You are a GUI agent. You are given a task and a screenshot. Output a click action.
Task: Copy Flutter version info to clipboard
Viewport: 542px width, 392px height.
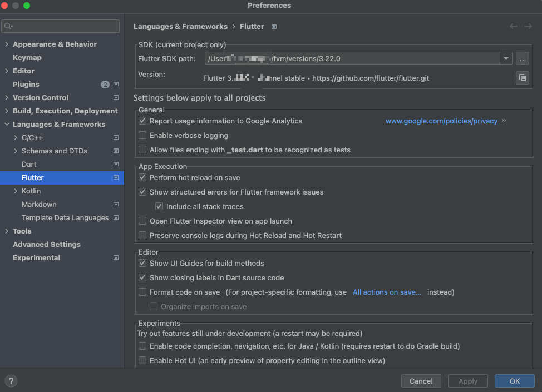click(x=523, y=78)
